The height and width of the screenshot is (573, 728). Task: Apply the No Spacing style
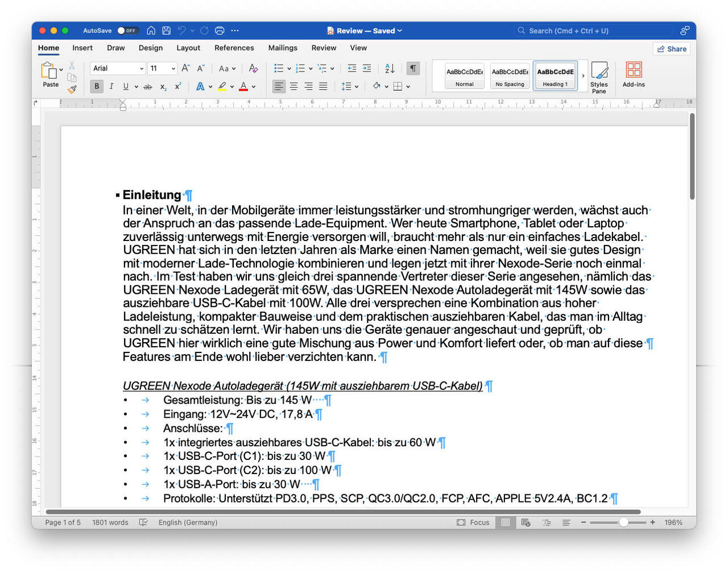510,76
